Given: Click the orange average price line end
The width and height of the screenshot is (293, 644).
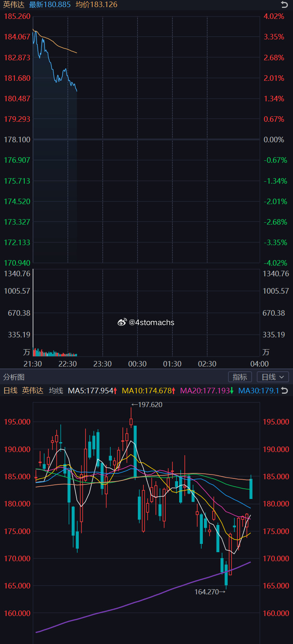Looking at the screenshot, I should coord(76,52).
